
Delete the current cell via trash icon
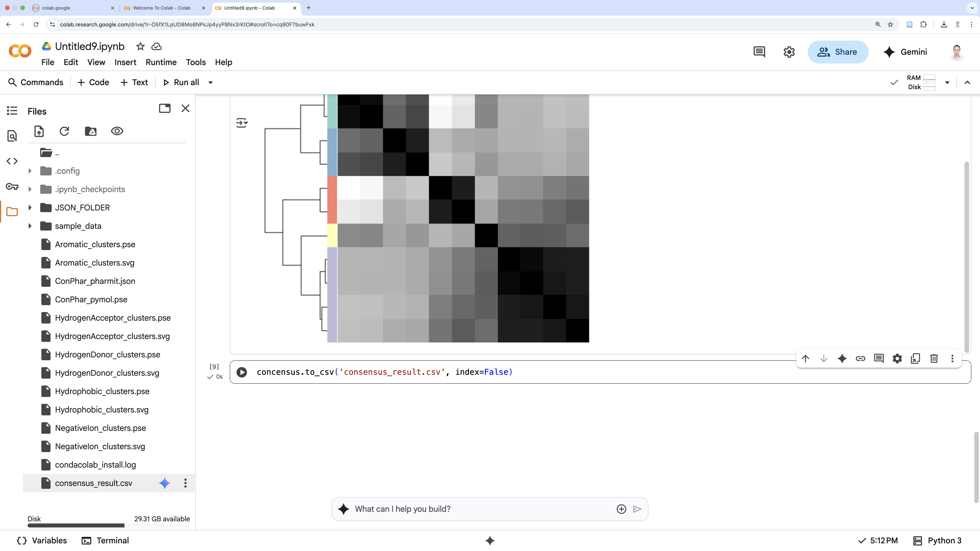934,358
